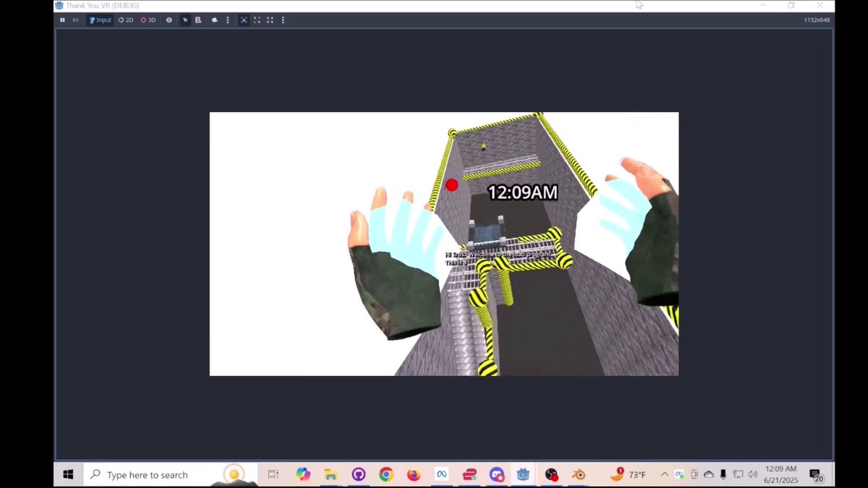Toggle the Embed Game in Editor icon
The width and height of the screenshot is (868, 488).
244,20
